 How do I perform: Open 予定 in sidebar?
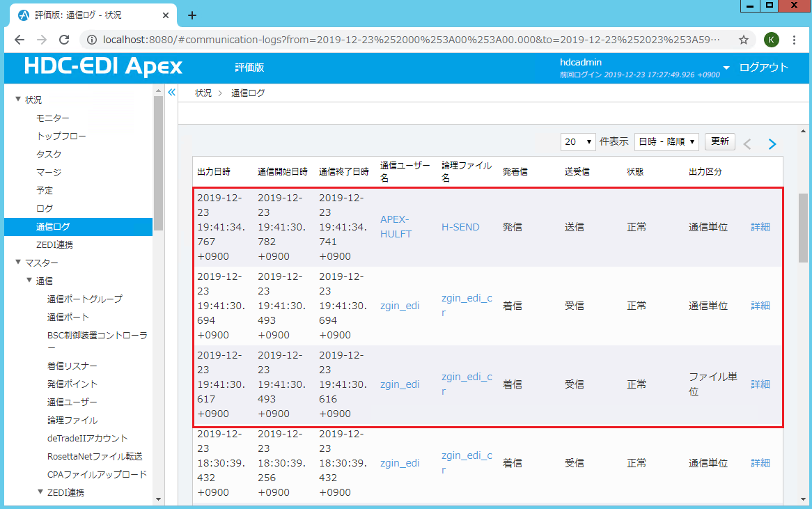pos(45,191)
